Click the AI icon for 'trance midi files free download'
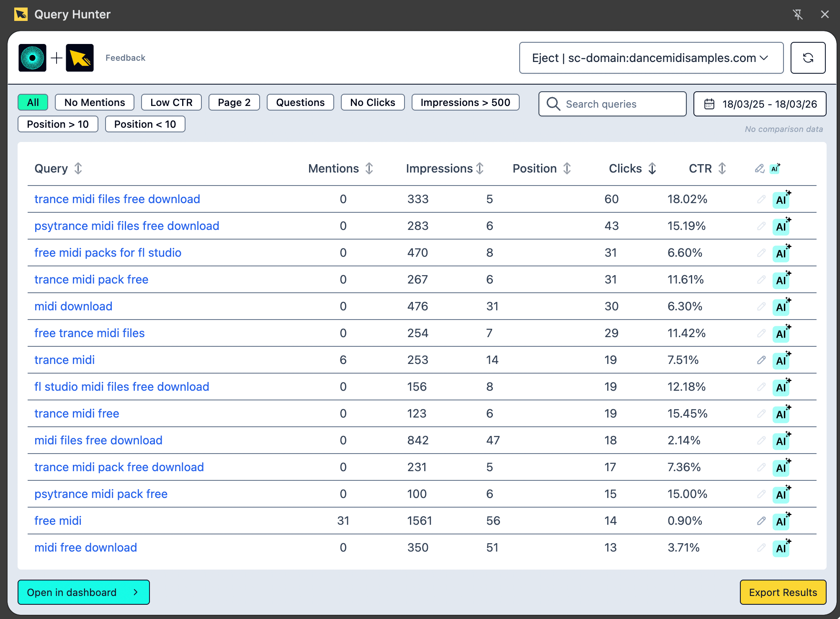This screenshot has width=840, height=619. point(781,199)
